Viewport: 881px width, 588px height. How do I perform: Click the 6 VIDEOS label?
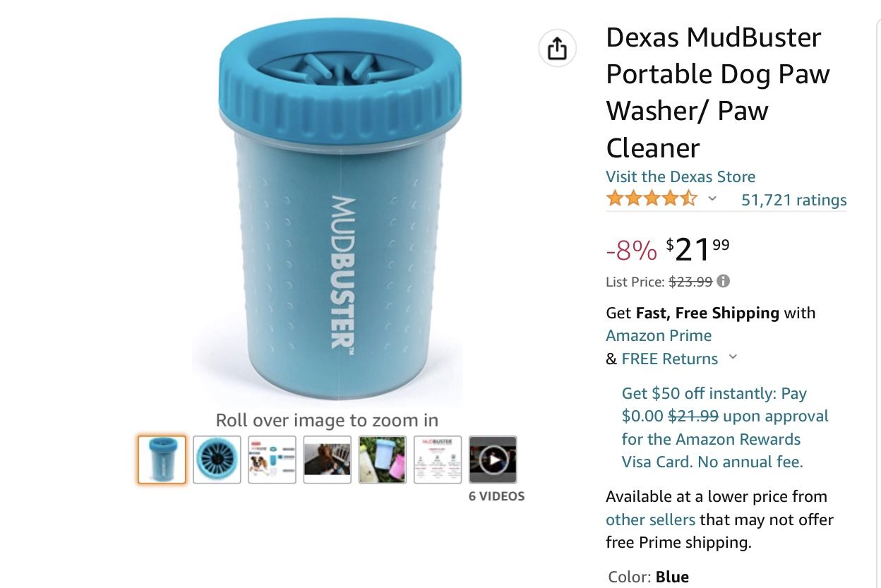(497, 496)
